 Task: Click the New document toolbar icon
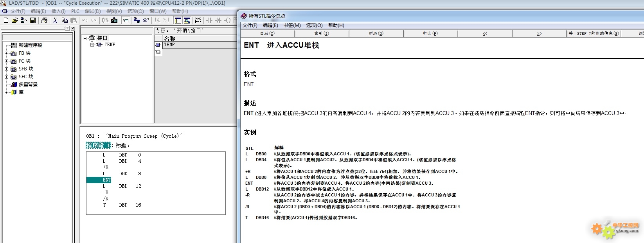(x=6, y=20)
